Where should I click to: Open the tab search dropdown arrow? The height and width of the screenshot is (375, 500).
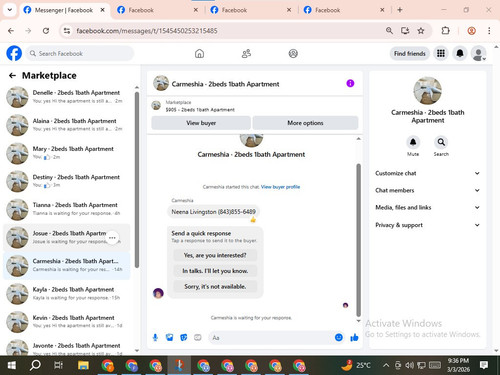click(10, 10)
